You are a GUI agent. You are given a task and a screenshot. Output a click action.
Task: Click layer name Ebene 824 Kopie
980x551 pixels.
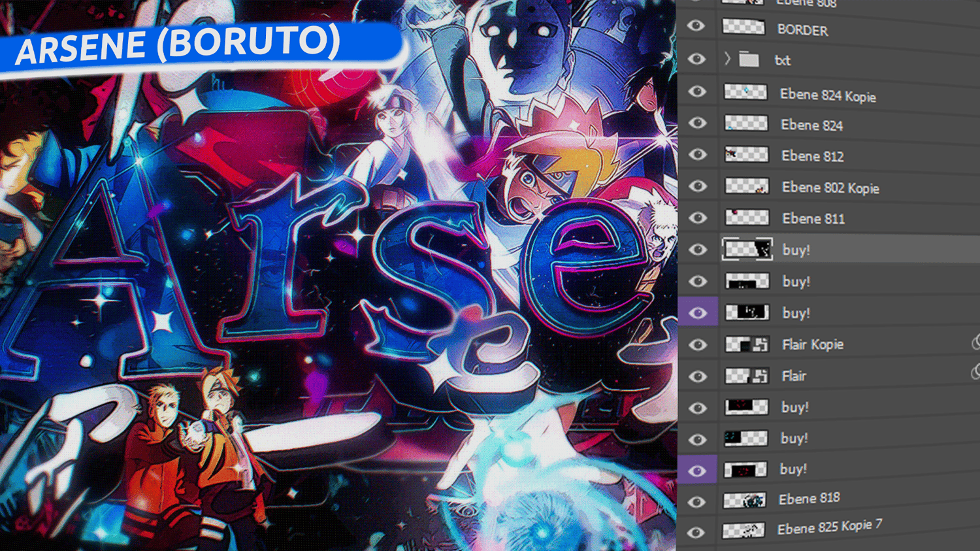(x=828, y=95)
